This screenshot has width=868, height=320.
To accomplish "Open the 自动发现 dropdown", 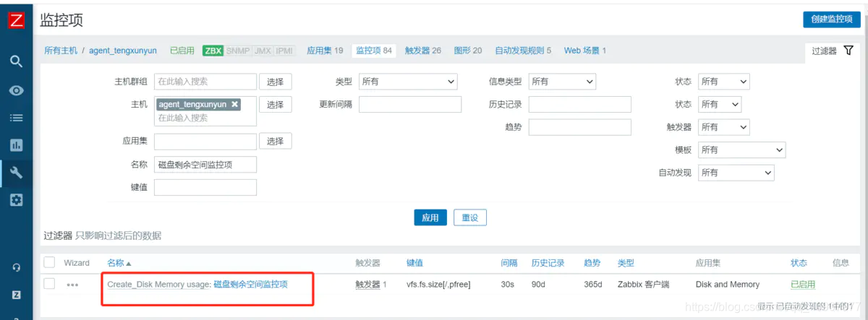I will (736, 173).
